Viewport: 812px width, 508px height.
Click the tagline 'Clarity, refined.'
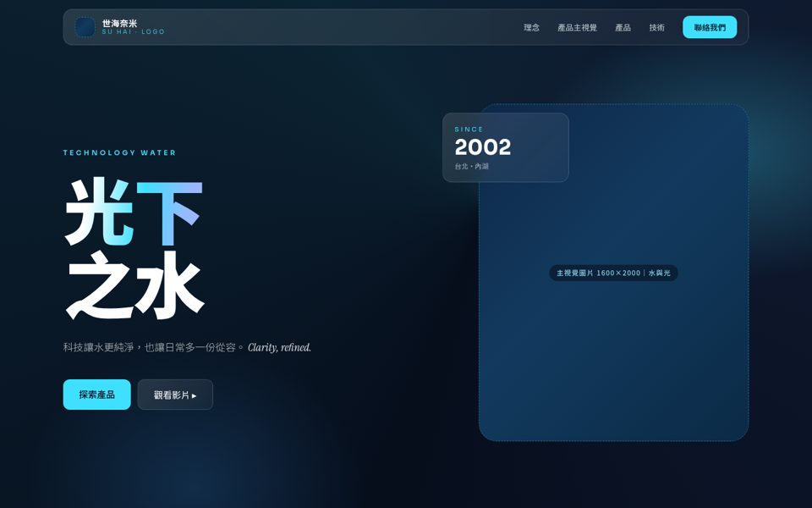tap(279, 347)
